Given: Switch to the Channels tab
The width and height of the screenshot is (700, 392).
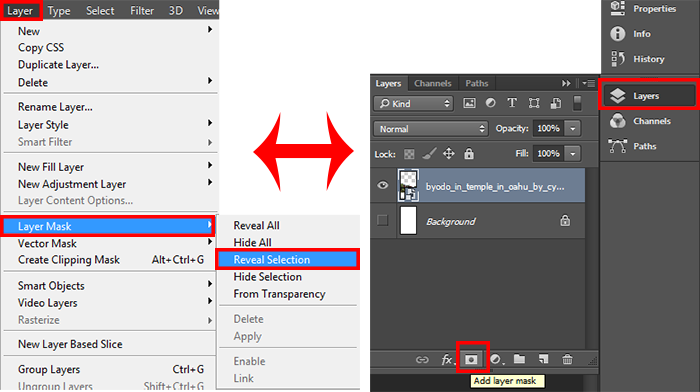Looking at the screenshot, I should [x=433, y=83].
